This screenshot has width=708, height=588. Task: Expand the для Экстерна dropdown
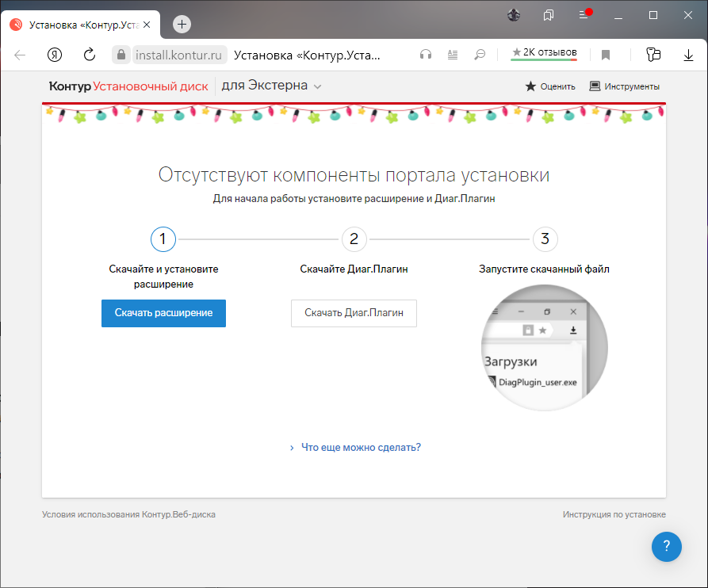(x=271, y=86)
